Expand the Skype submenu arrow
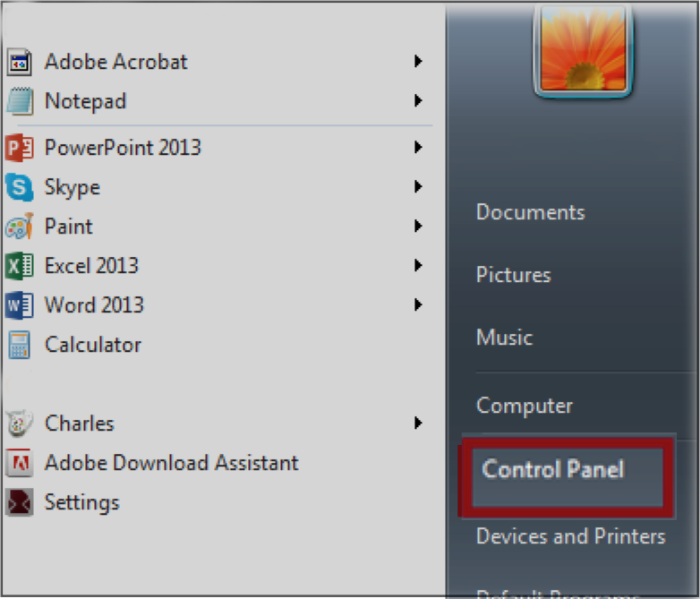The width and height of the screenshot is (700, 599). click(418, 186)
